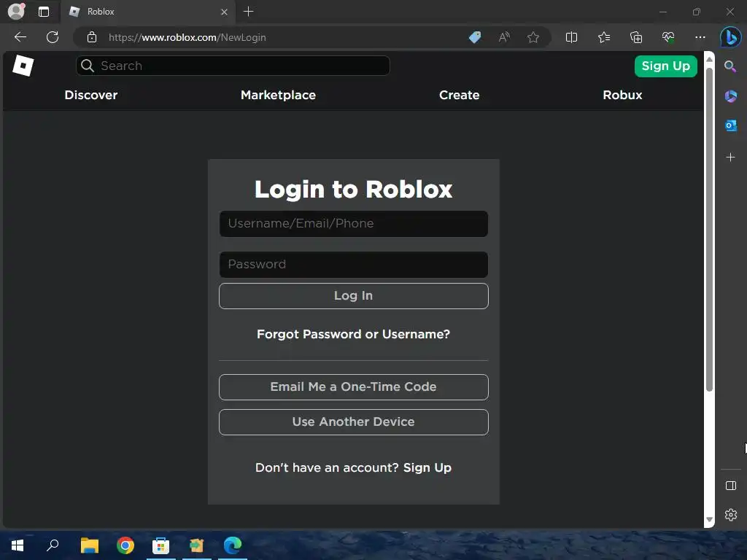Open the Edge sidebar search icon

pos(730,66)
